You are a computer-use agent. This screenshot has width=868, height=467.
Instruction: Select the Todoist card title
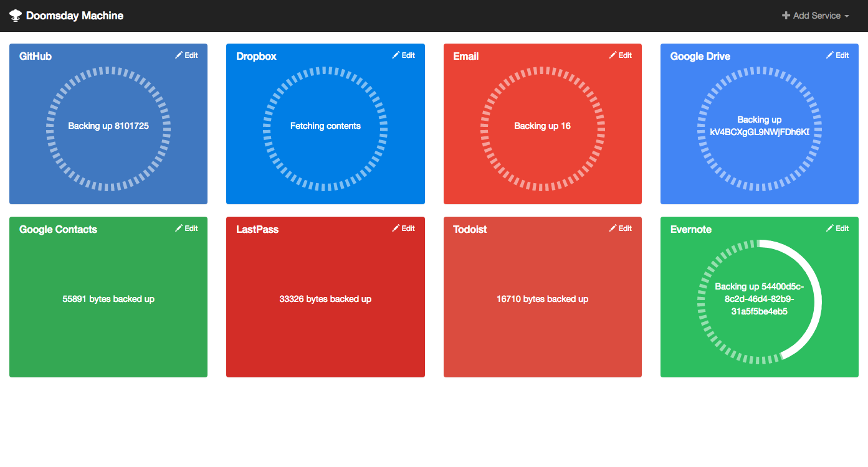click(470, 229)
